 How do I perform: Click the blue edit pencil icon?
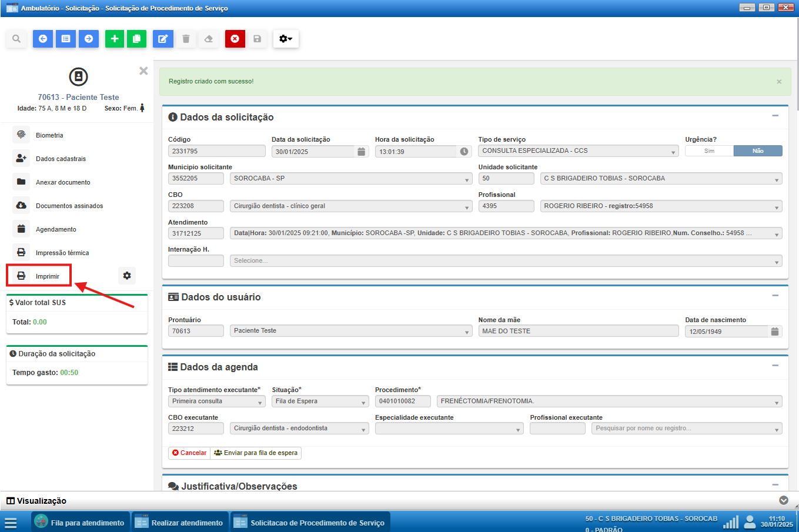point(163,39)
